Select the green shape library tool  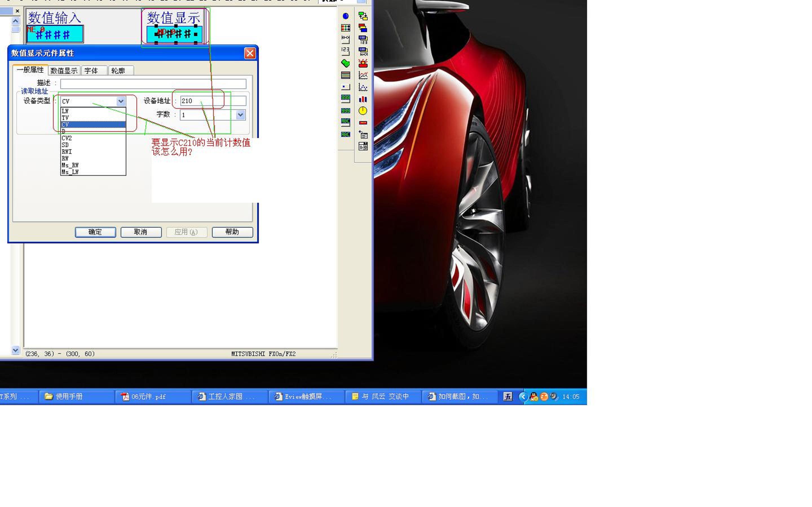345,63
